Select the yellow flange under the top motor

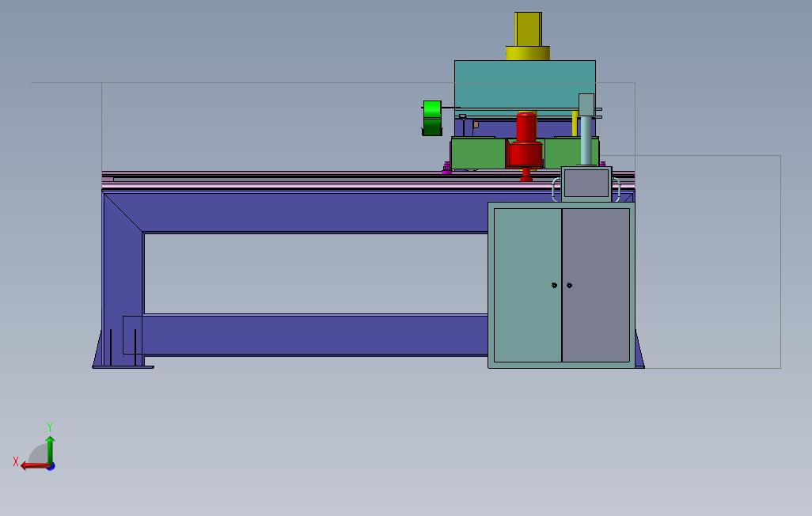pos(528,53)
